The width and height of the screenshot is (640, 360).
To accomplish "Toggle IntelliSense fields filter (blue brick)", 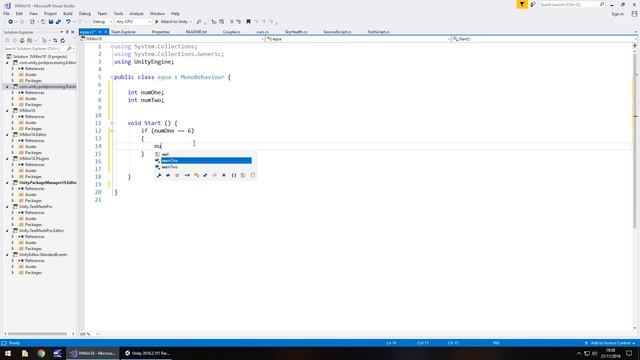I will click(x=168, y=176).
